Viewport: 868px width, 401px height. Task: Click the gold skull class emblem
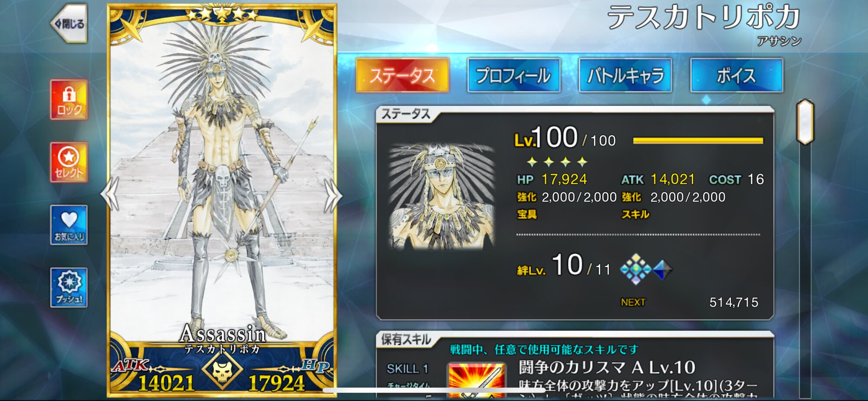222,370
